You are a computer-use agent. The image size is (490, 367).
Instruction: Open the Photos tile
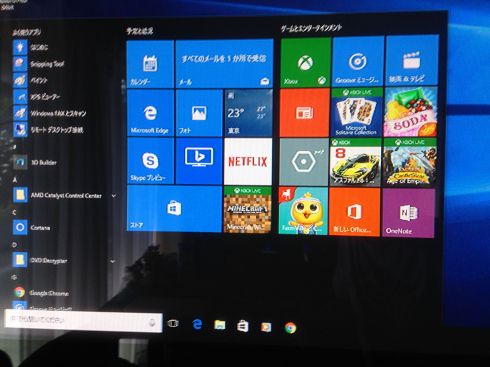199,113
